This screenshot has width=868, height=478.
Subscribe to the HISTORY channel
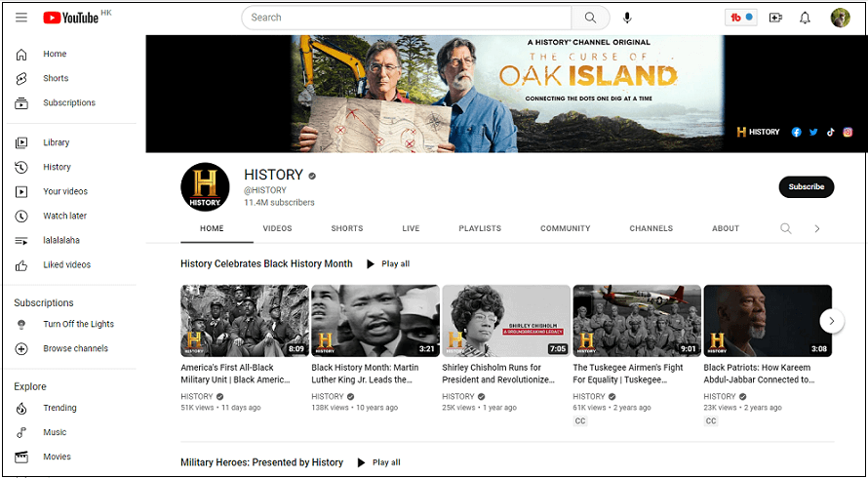(x=806, y=186)
